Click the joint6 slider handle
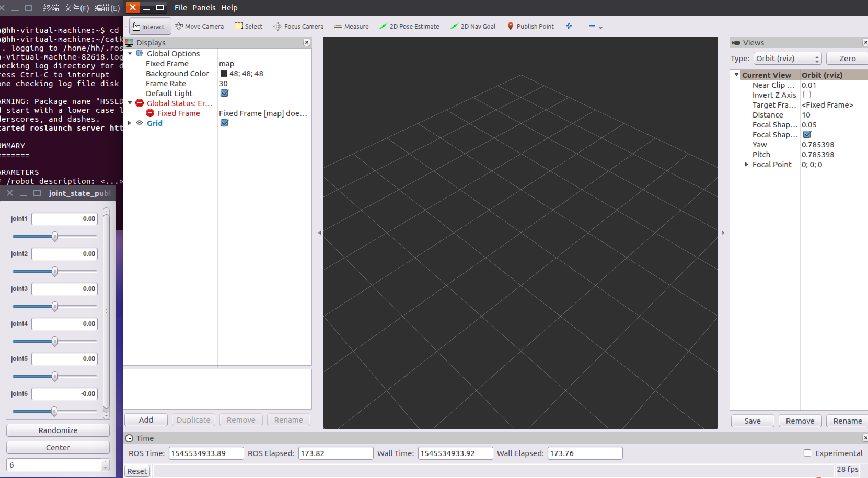The height and width of the screenshot is (478, 868). 54,412
